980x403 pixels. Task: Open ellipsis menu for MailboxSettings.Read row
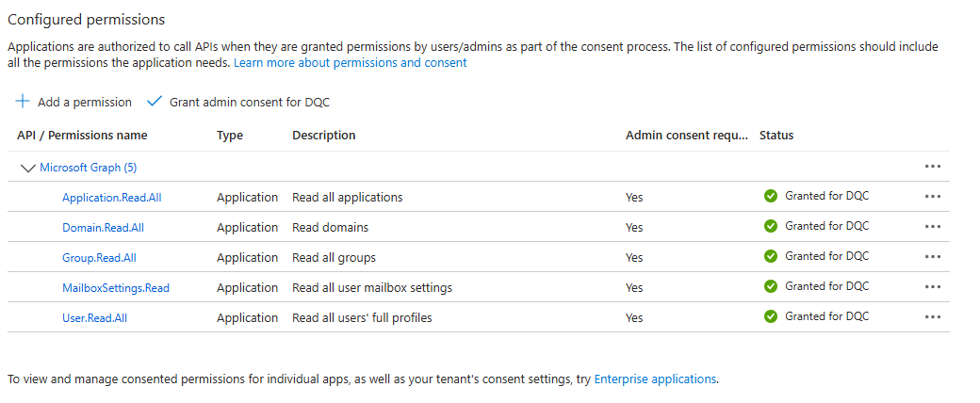pos(933,286)
